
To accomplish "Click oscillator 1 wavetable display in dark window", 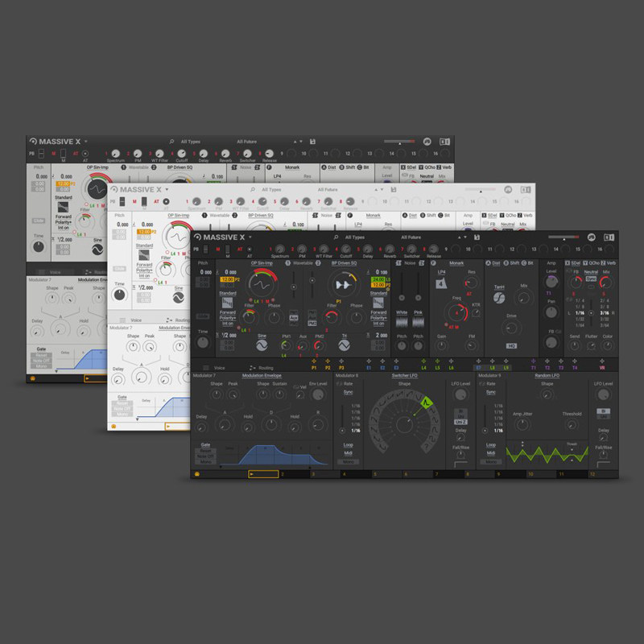I will coord(262,284).
